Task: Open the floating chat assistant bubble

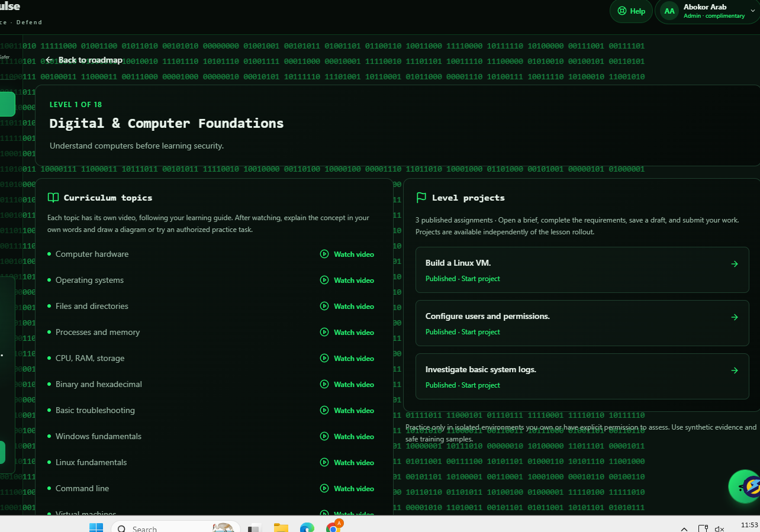Action: coord(745,486)
